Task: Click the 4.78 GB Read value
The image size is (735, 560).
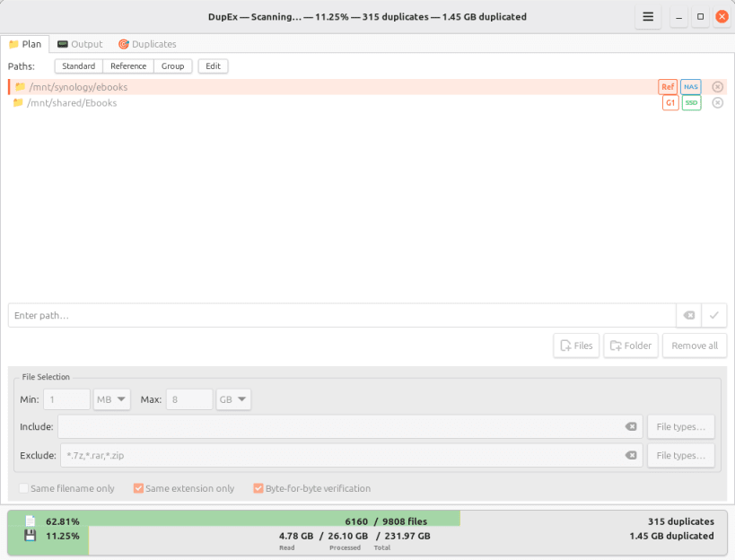Action: tap(296, 536)
